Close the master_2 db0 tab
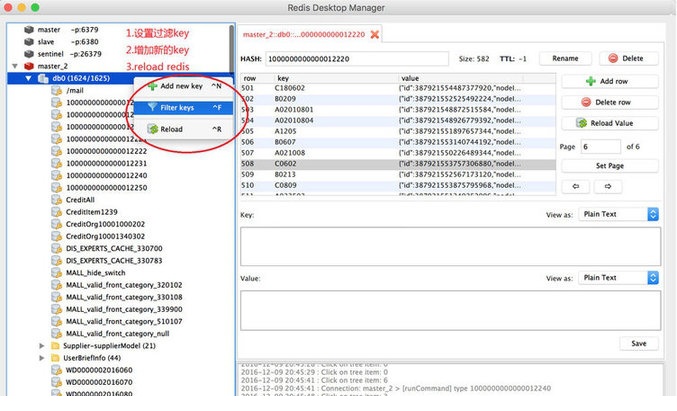The image size is (677, 411). point(375,35)
